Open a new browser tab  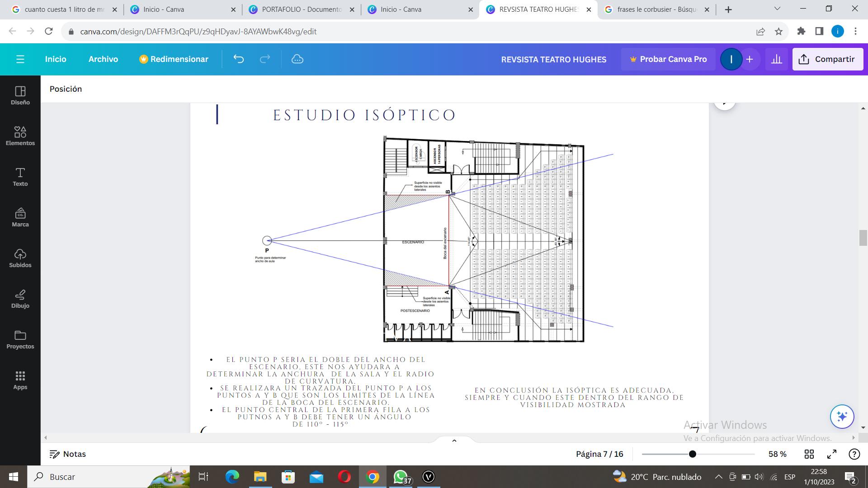[728, 9]
